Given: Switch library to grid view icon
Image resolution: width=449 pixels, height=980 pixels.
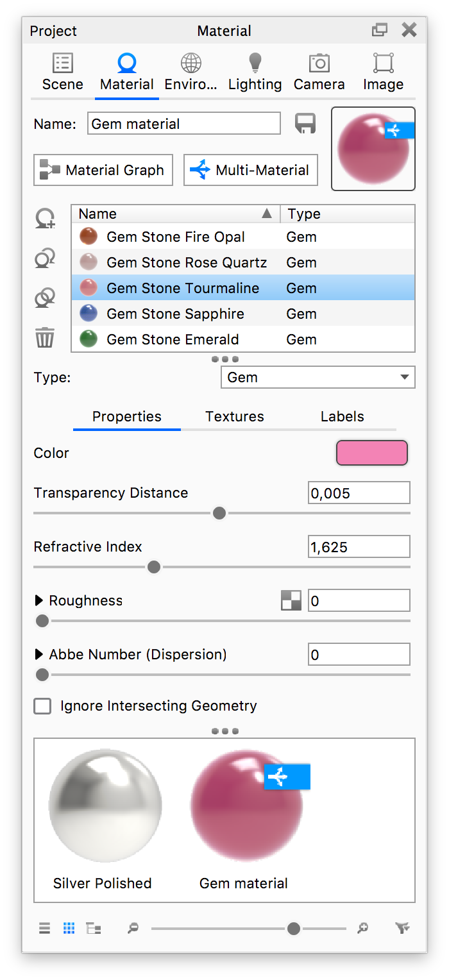Looking at the screenshot, I should click(x=69, y=928).
